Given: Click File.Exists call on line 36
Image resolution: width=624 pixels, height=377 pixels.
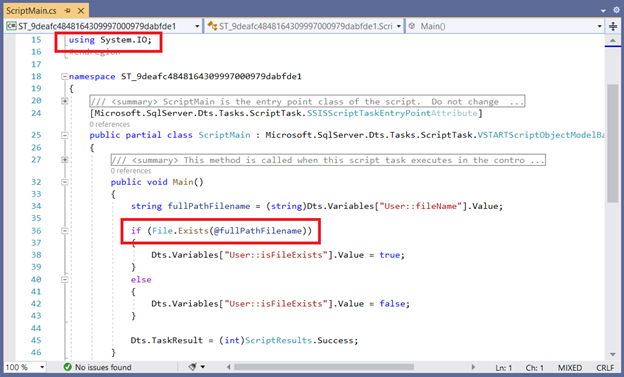Looking at the screenshot, I should tap(180, 231).
